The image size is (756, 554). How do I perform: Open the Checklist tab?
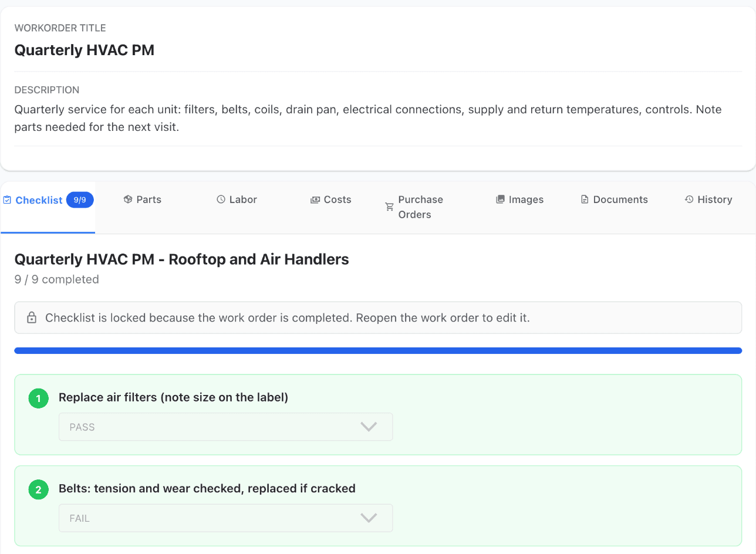[48, 207]
